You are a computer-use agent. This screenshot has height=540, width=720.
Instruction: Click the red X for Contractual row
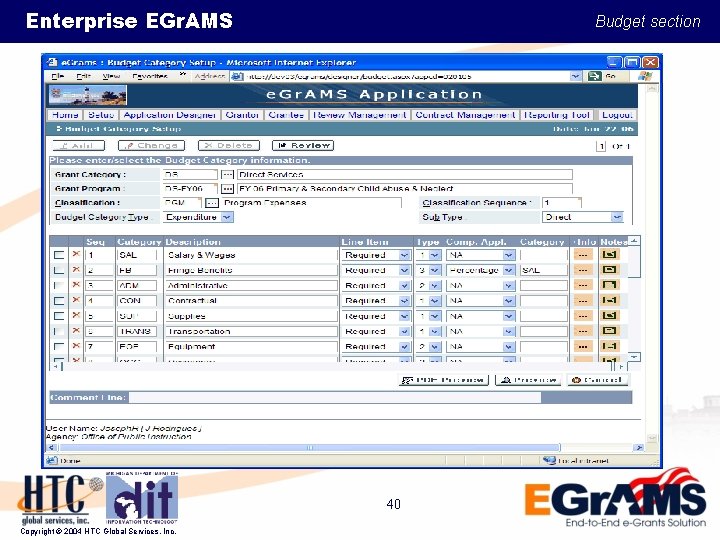click(x=76, y=300)
